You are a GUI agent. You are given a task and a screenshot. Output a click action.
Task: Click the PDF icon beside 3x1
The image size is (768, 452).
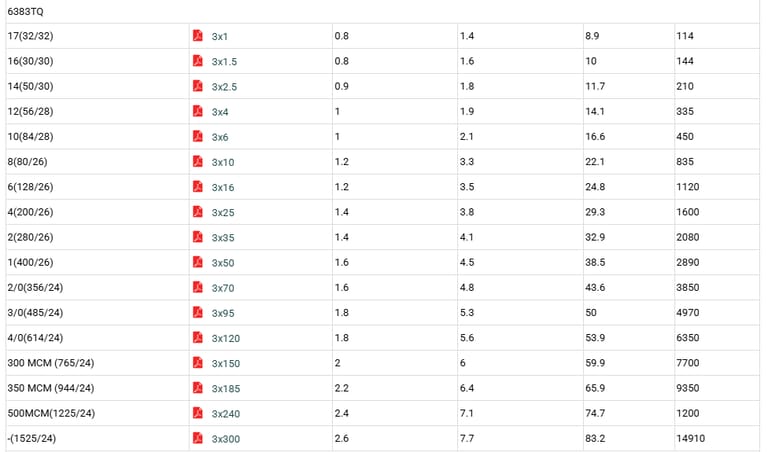tap(198, 36)
